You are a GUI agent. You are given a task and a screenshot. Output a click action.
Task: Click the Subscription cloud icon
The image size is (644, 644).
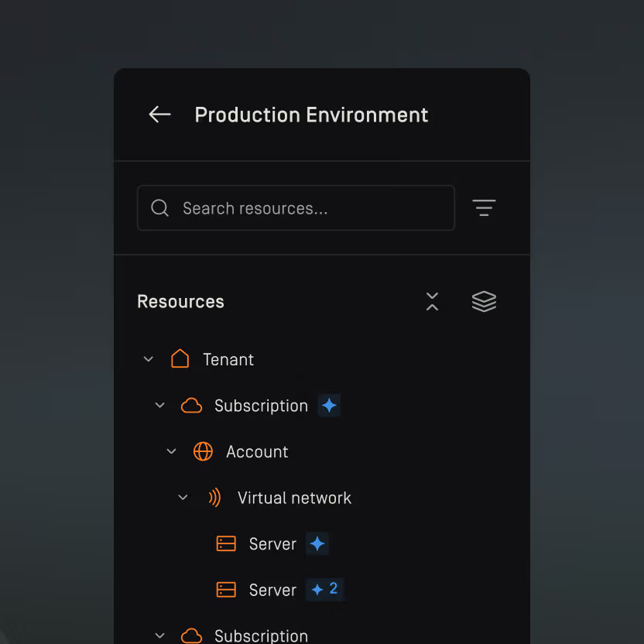(191, 405)
